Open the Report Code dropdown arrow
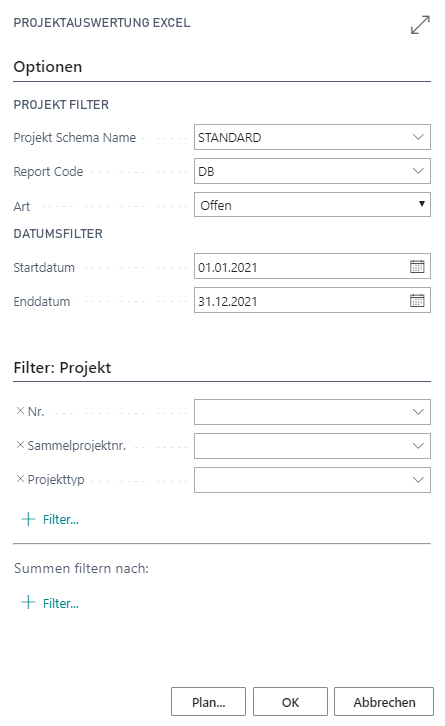The width and height of the screenshot is (445, 726). click(418, 171)
